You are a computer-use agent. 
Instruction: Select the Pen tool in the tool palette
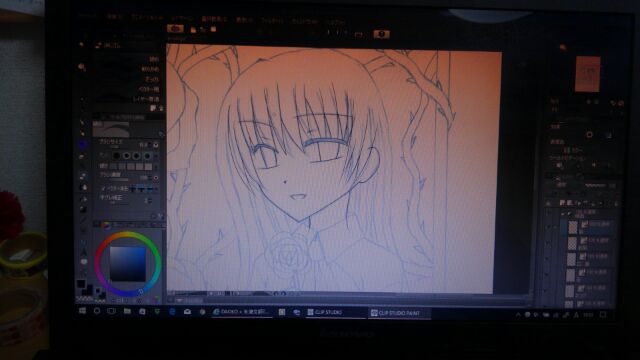pyautogui.click(x=82, y=122)
